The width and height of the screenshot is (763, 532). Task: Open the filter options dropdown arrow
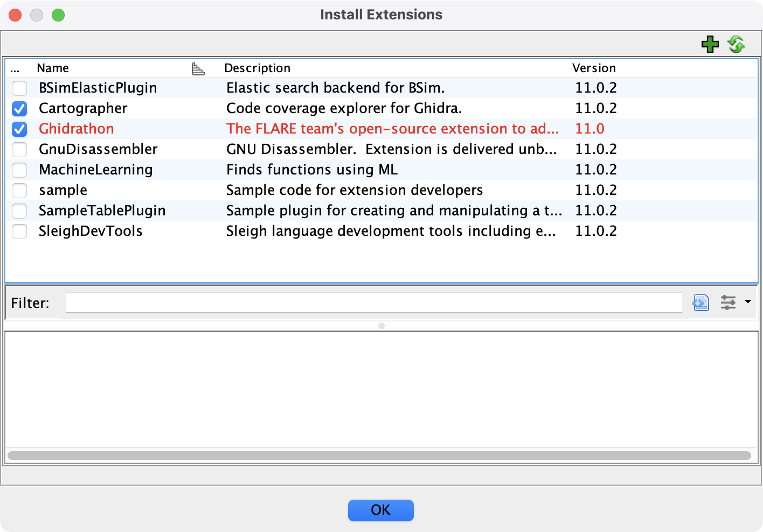point(748,302)
